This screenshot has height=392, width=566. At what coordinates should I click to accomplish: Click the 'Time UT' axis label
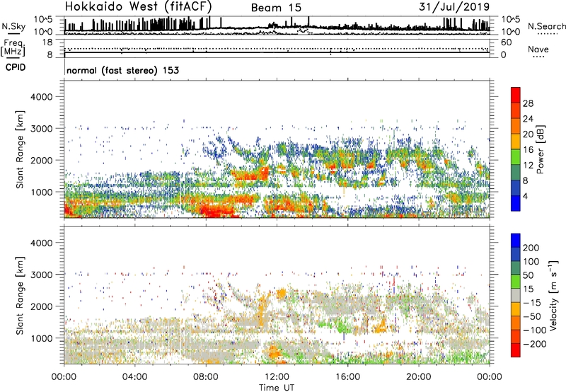(277, 387)
